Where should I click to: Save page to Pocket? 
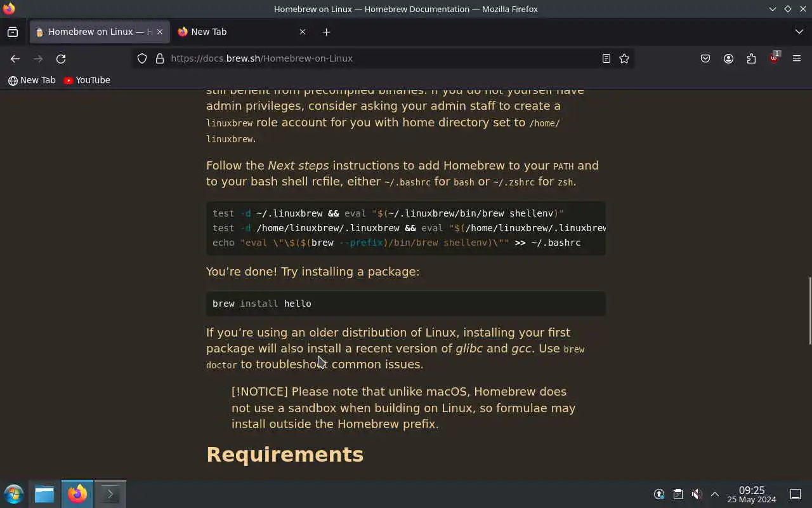(x=705, y=58)
